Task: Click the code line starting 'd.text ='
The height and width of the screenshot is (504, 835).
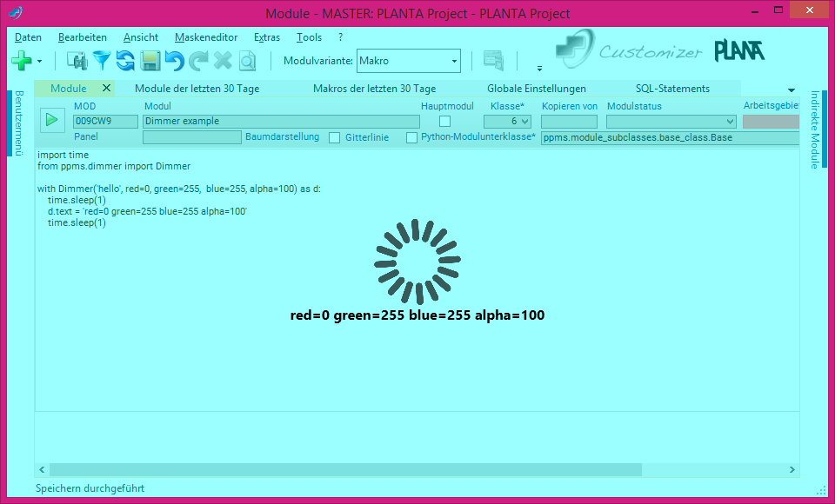Action: point(148,211)
